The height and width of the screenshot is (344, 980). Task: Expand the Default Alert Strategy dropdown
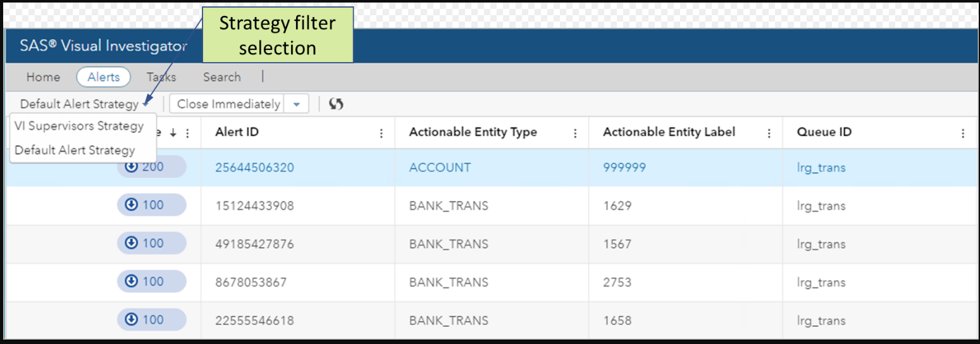point(146,105)
